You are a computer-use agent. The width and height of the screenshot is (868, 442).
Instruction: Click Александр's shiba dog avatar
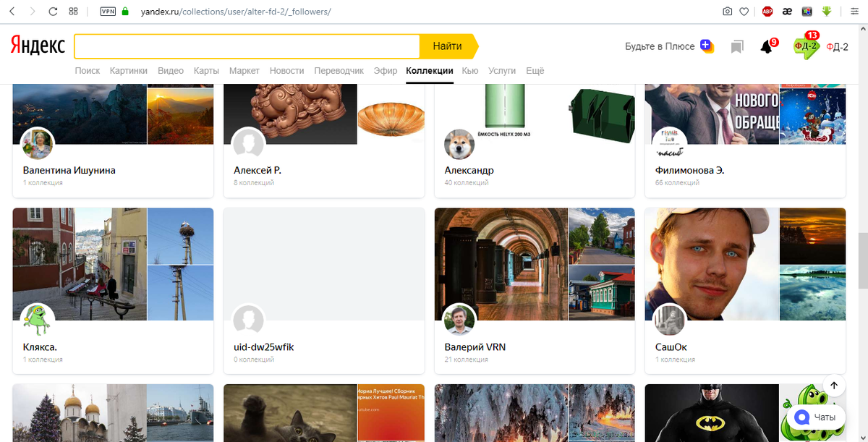tap(459, 144)
